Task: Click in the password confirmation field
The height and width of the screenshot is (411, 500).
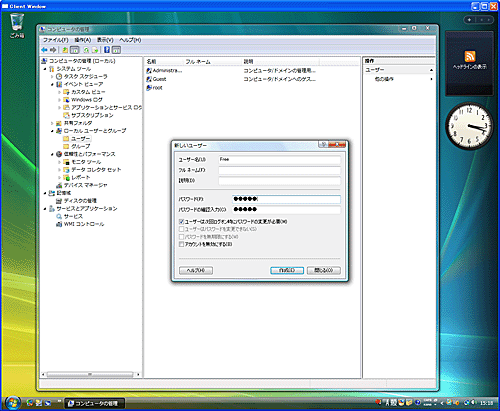Action: tap(286, 209)
